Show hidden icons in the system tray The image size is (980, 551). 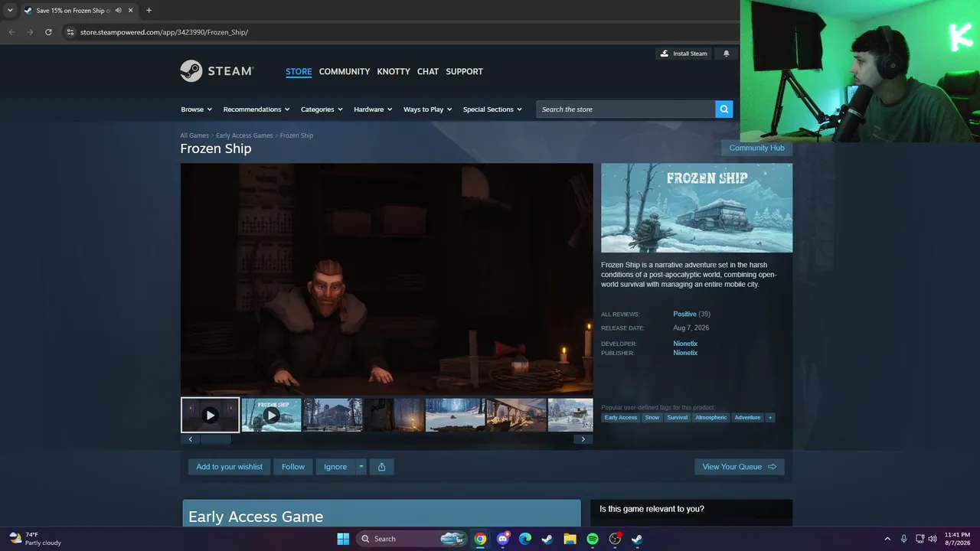click(887, 539)
